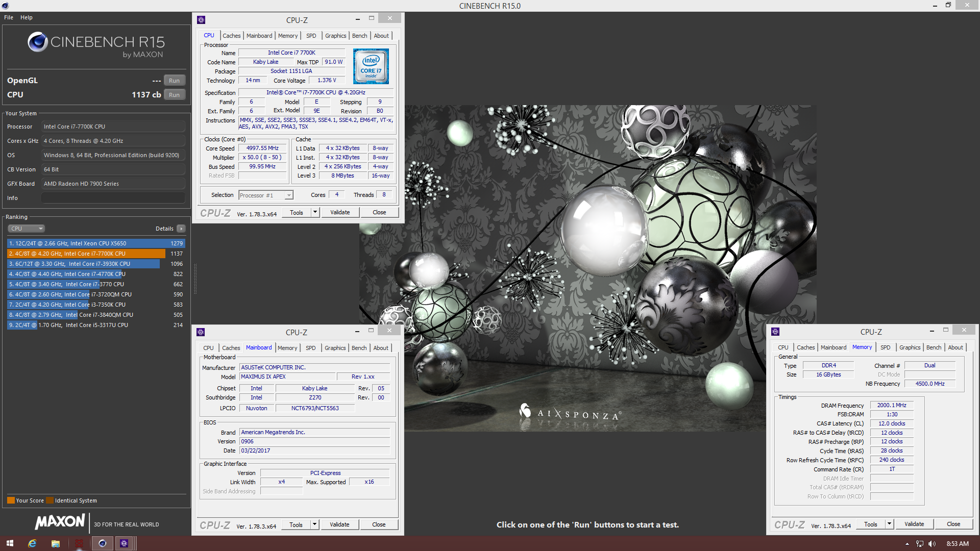Select About tab in the Memory CPU-Z window

pos(955,347)
